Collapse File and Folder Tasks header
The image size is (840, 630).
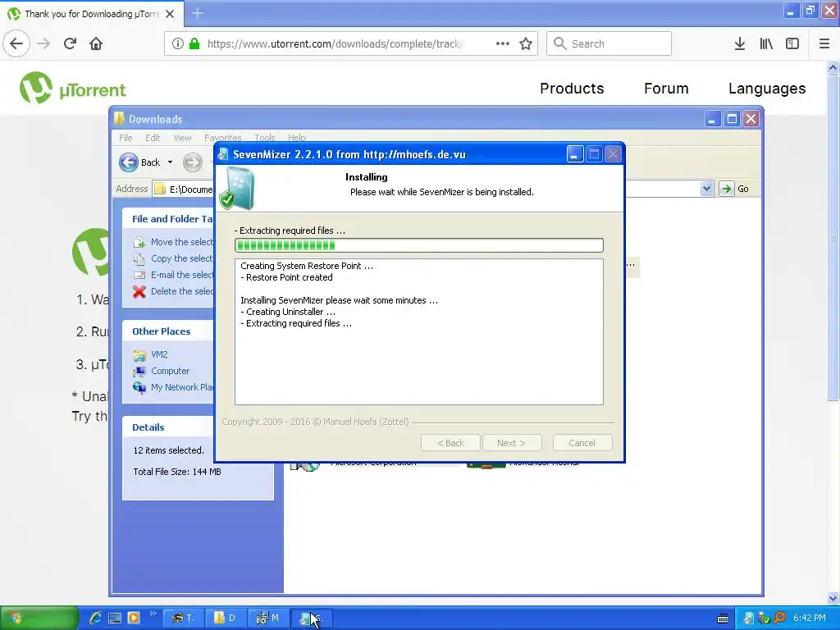pos(167,219)
